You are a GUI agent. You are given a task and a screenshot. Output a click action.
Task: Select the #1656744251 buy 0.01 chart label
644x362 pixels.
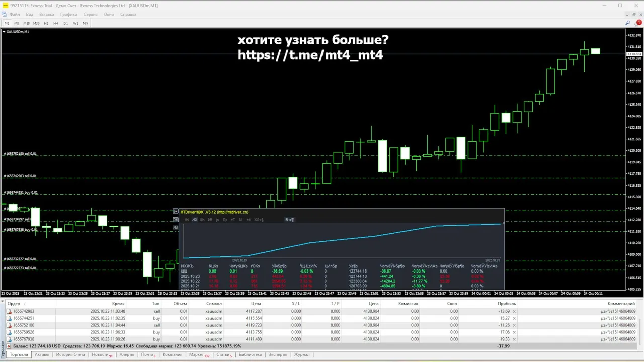pos(20,192)
